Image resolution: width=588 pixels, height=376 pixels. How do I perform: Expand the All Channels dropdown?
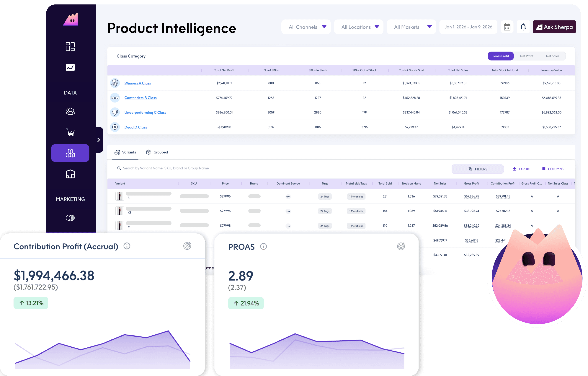pos(306,27)
